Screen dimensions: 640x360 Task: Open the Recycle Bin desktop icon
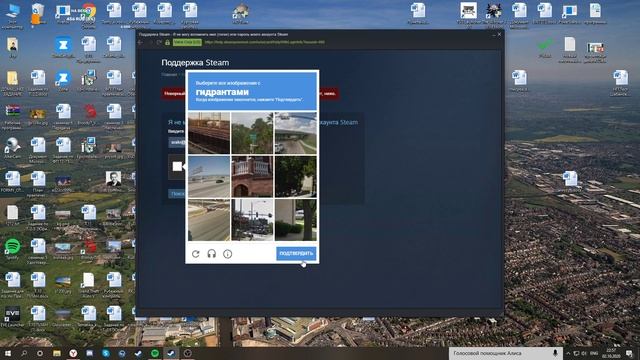coord(38,15)
